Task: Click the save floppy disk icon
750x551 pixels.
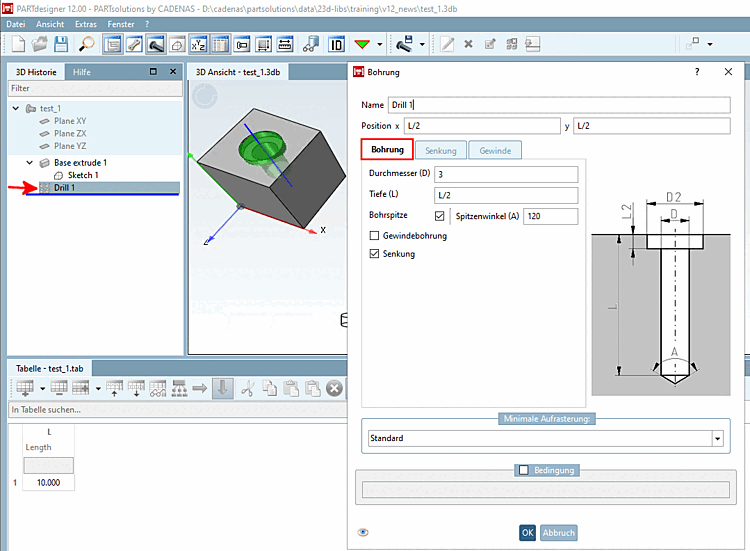Action: click(x=61, y=44)
